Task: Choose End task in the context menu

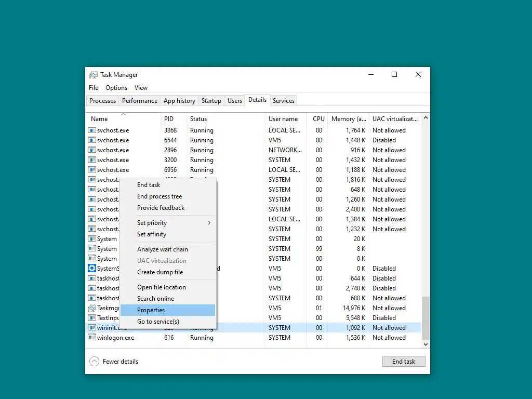Action: click(x=168, y=185)
